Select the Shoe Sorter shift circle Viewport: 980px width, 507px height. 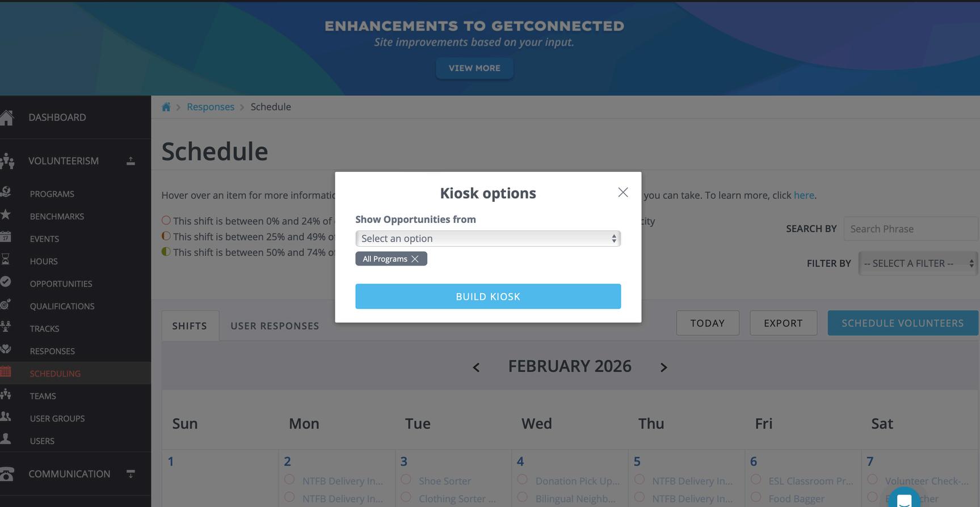406,480
